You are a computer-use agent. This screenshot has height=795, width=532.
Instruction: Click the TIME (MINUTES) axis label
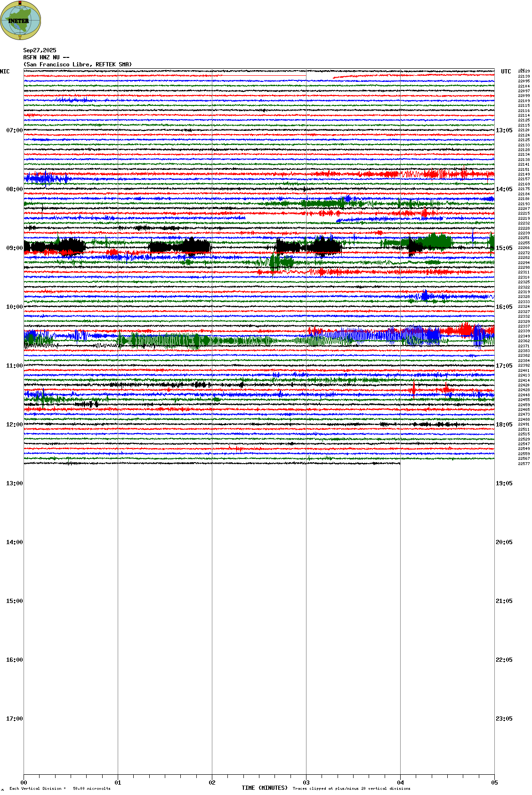click(265, 788)
